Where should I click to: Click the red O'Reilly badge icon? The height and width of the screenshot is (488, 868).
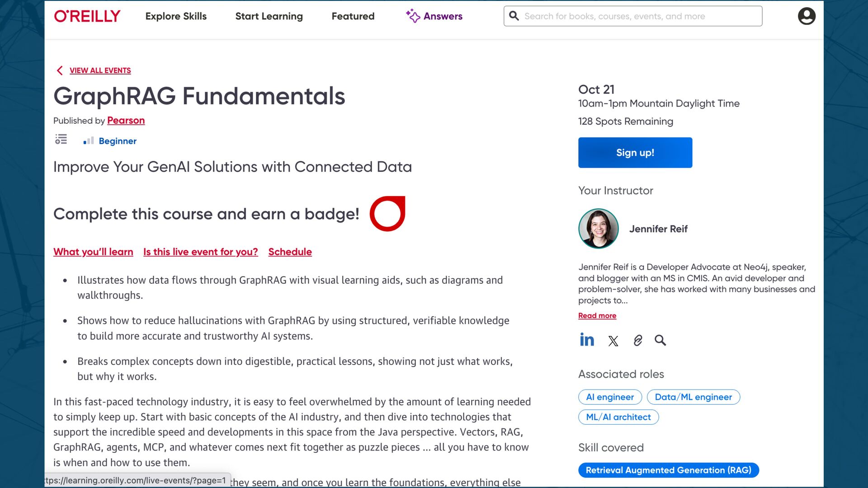point(387,214)
